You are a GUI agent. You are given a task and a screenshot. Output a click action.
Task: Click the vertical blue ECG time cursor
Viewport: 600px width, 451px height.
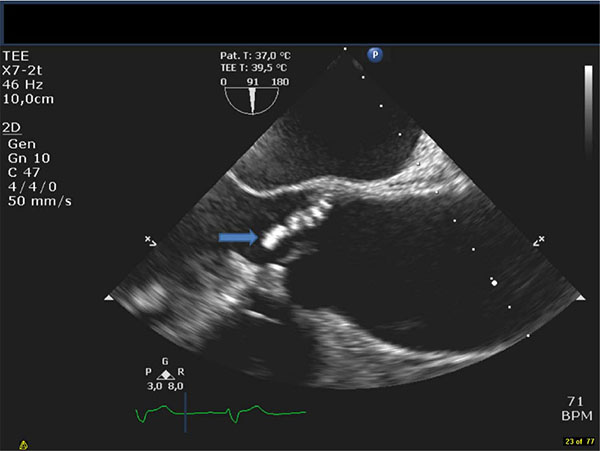pos(185,412)
